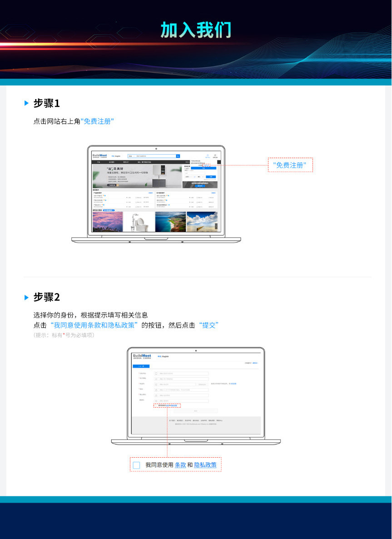Click the 加入我们 banner title
This screenshot has width=392, height=539.
point(196,30)
